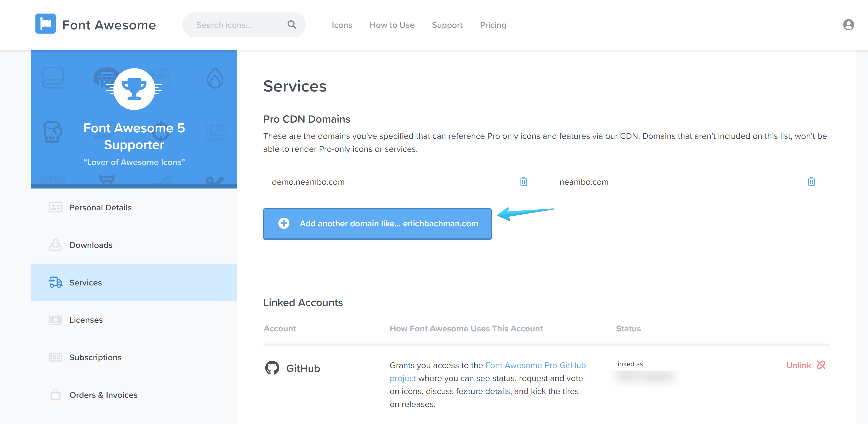Screen dimensions: 868x424
Task: Delete neambo.com using its trash icon
Action: click(x=812, y=181)
